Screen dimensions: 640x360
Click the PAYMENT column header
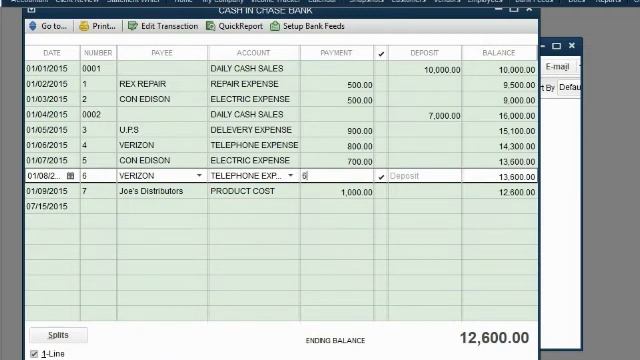click(336, 53)
